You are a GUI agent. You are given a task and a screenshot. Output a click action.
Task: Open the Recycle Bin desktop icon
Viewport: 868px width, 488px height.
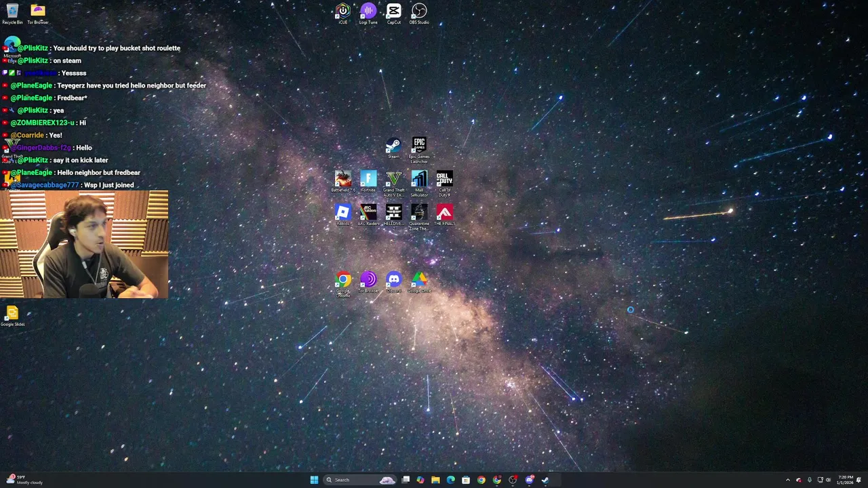12,14
